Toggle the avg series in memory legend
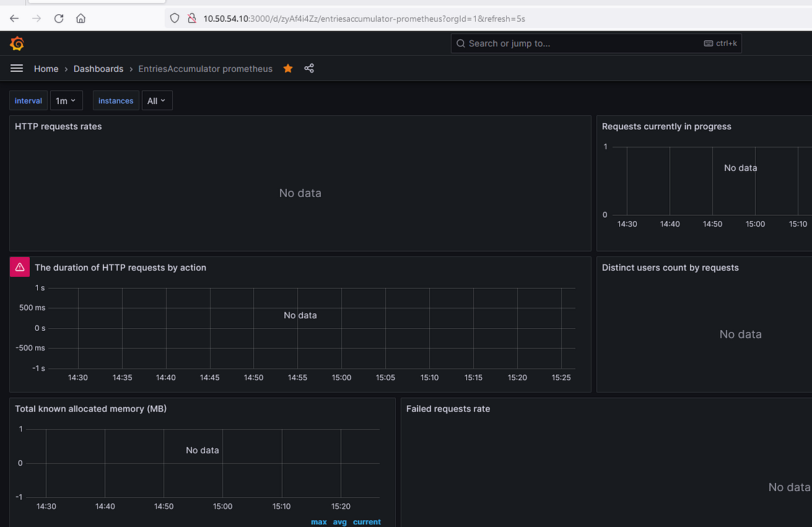 click(x=340, y=522)
